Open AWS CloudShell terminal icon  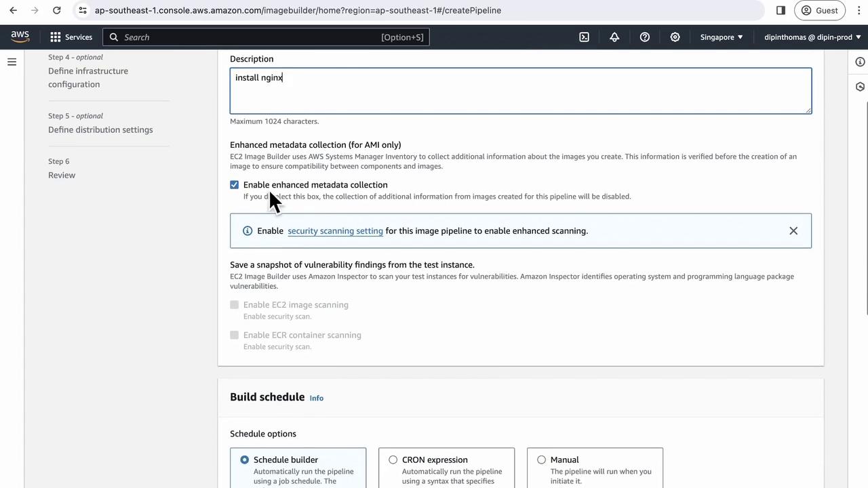point(584,37)
